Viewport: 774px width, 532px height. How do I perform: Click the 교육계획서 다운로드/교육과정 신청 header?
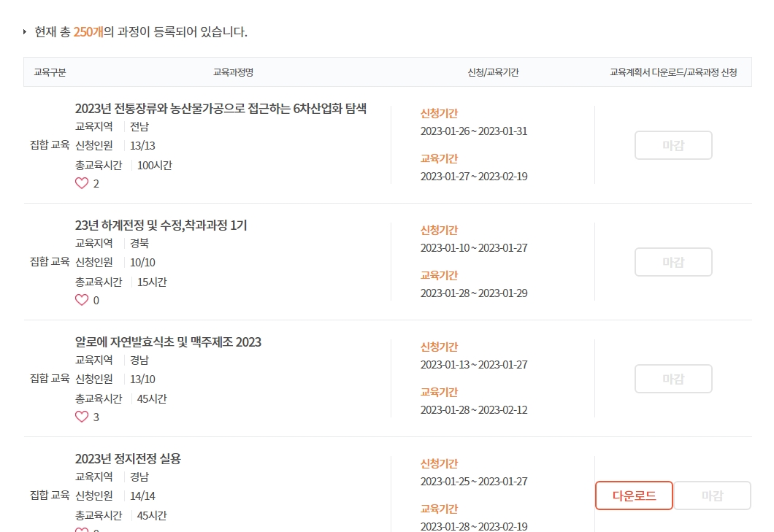click(x=672, y=72)
